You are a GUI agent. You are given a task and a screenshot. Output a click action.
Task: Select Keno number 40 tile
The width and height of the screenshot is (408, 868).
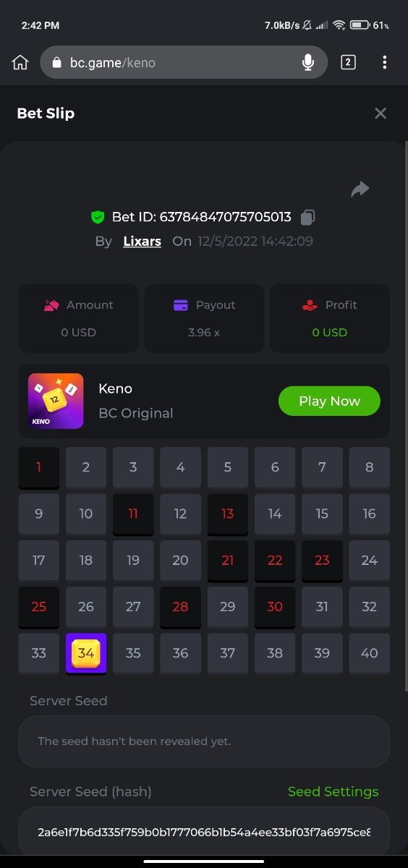(370, 653)
